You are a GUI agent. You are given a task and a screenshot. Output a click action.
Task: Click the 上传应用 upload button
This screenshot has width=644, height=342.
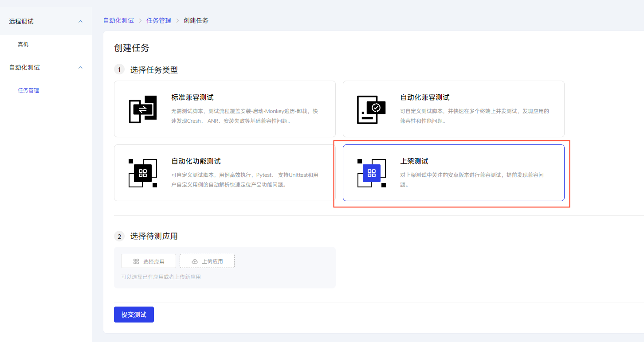click(207, 261)
